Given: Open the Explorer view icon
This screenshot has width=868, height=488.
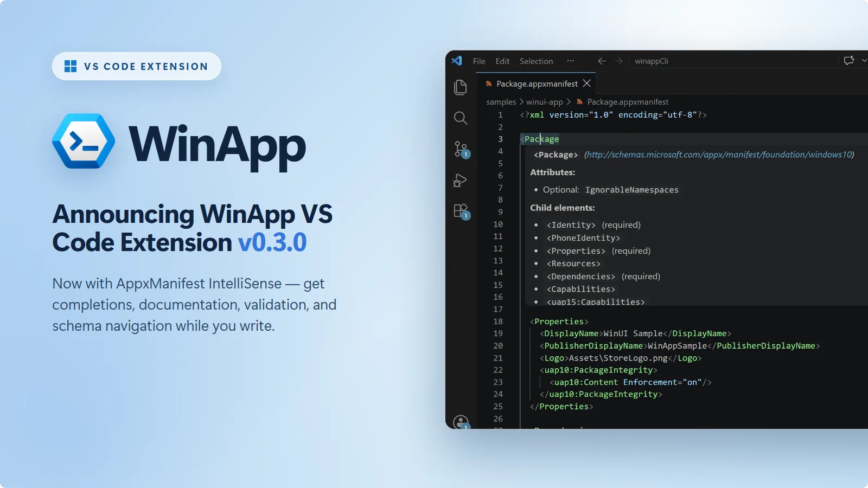Looking at the screenshot, I should click(x=461, y=87).
